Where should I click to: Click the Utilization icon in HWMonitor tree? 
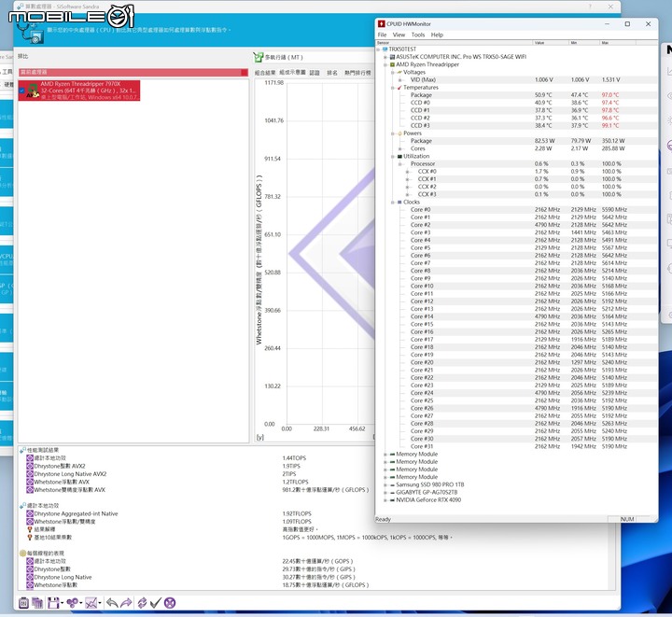click(x=399, y=156)
